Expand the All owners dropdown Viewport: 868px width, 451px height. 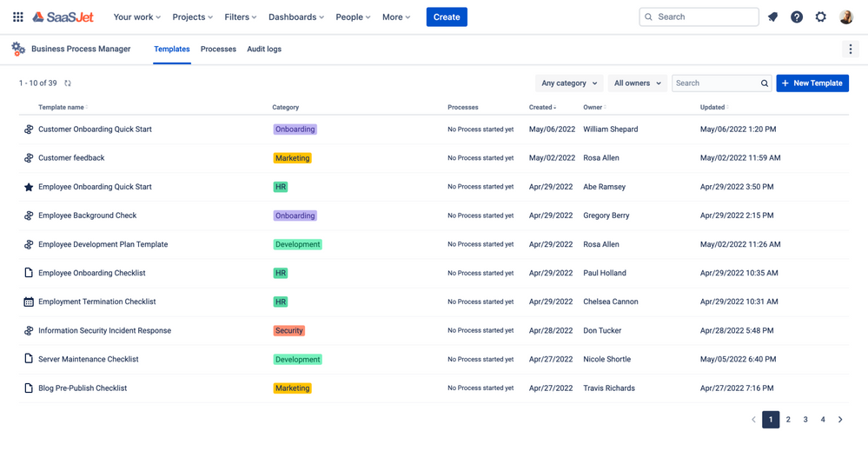[x=637, y=83]
